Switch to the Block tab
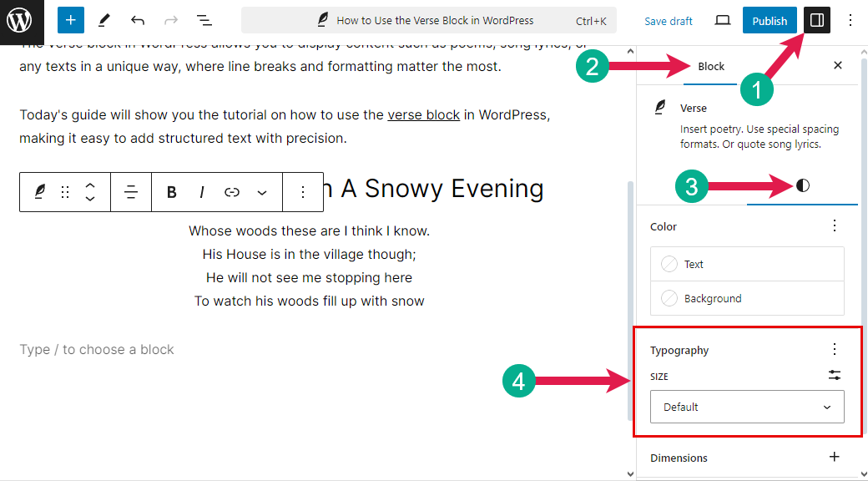Viewport: 868px width, 481px height. click(x=710, y=65)
